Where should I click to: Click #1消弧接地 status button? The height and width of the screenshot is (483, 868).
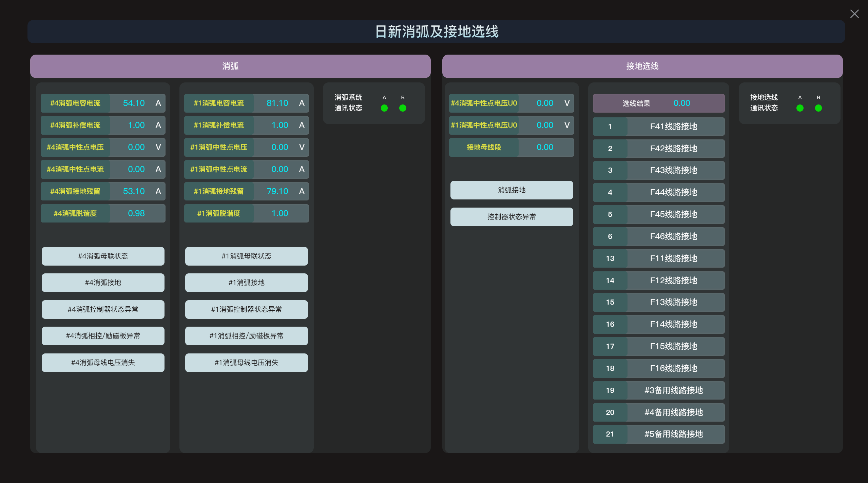click(x=246, y=283)
